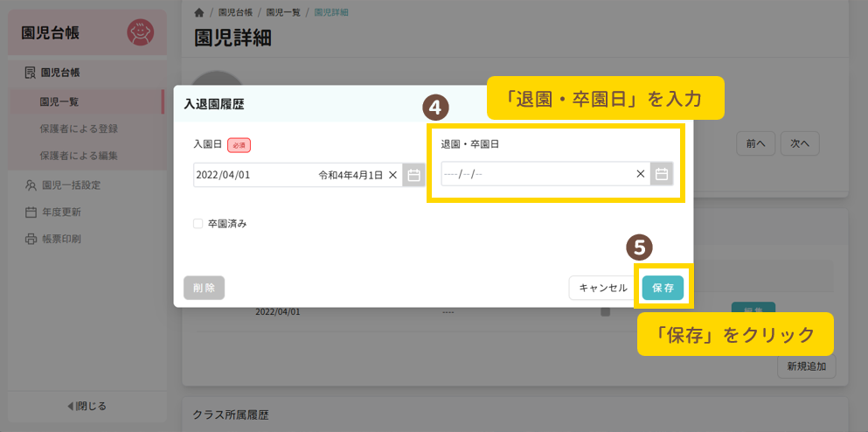Clear the 退園・卒園日 date field
Screen dimensions: 868x432
tap(641, 174)
